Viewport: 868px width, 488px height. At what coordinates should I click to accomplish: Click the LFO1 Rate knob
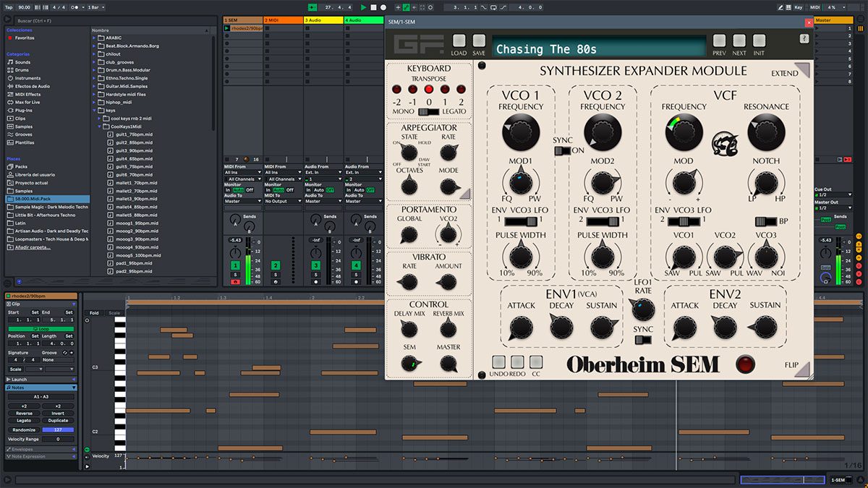[642, 309]
